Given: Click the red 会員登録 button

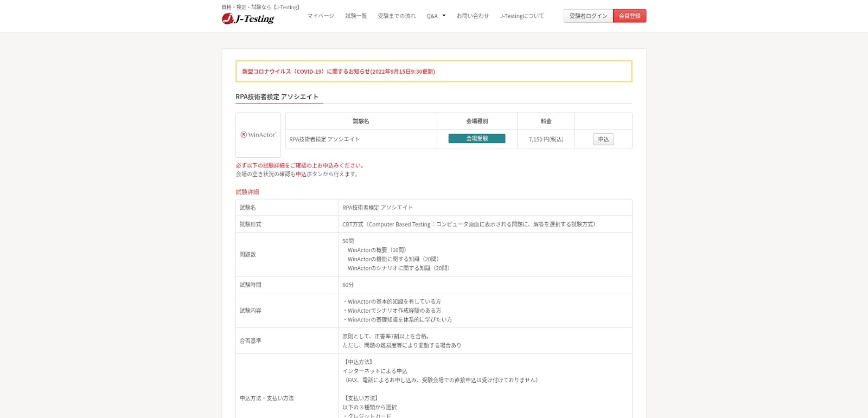Looking at the screenshot, I should (630, 16).
